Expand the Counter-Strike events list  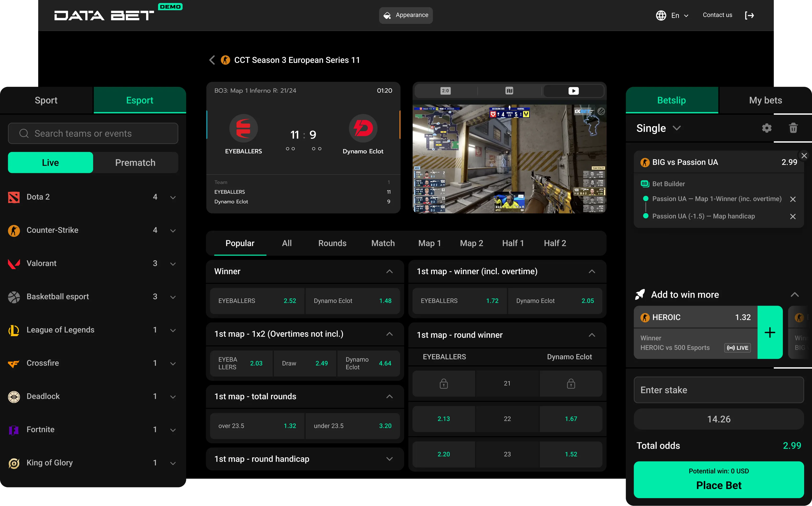click(x=173, y=230)
